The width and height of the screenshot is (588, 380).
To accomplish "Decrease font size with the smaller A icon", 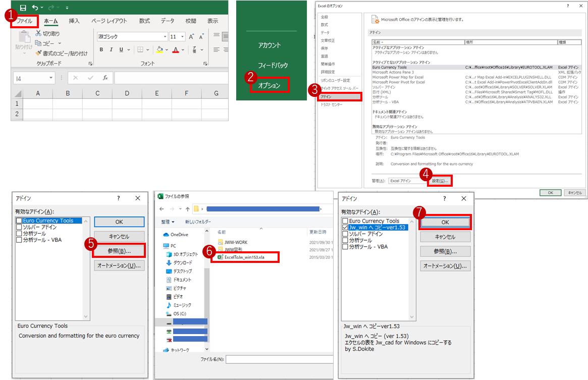I will [x=201, y=36].
